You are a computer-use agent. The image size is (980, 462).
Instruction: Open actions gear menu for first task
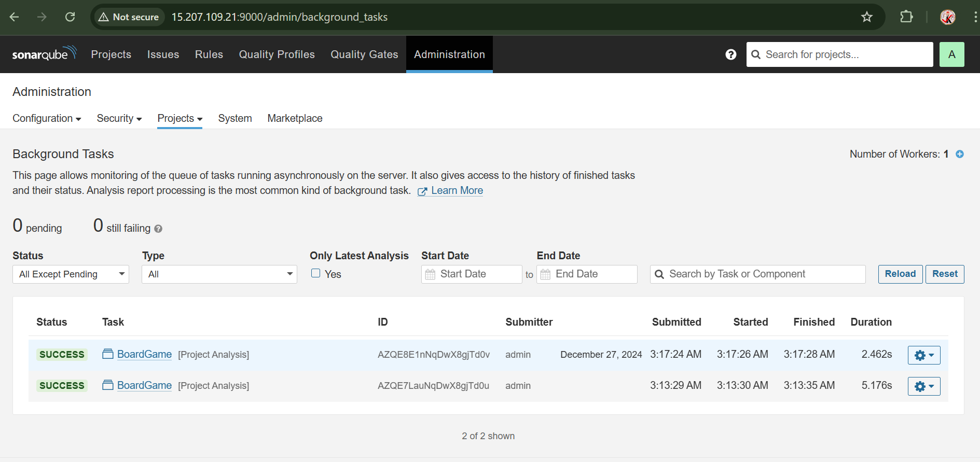tap(923, 355)
